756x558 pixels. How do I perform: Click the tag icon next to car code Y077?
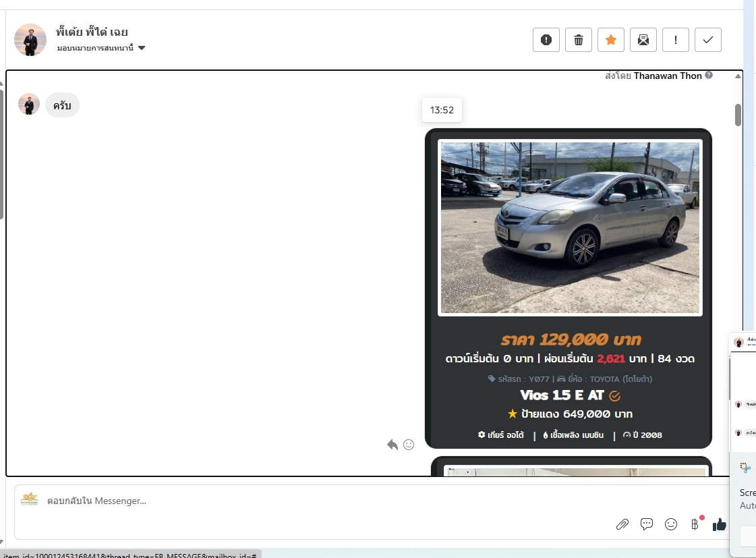pyautogui.click(x=492, y=379)
